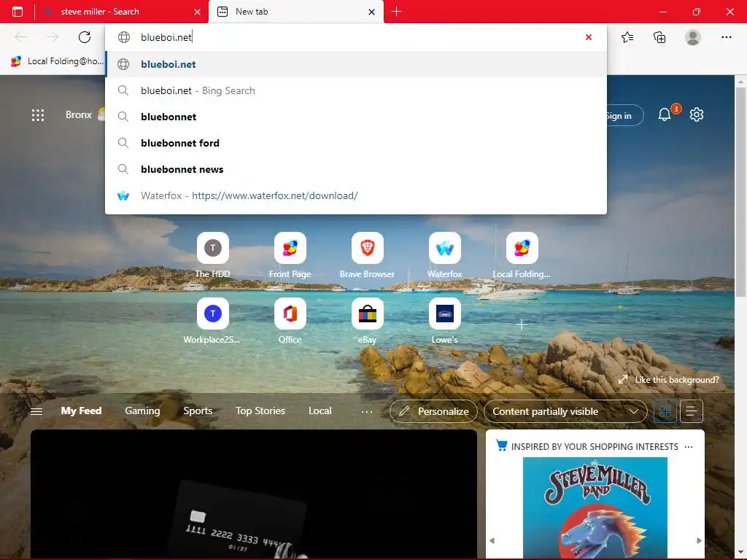Show previous shopping item arrow

tap(492, 540)
